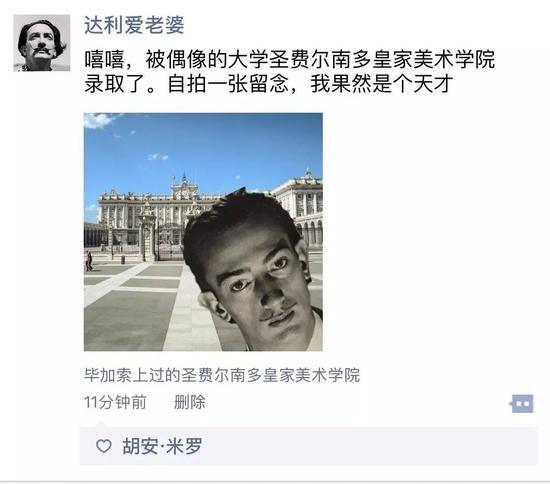Open the comment and like popup icon

(522, 404)
